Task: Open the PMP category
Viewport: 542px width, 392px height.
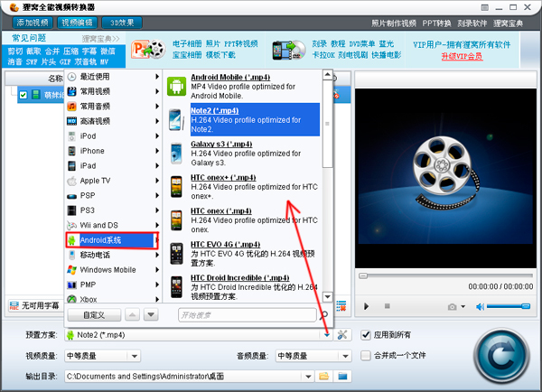Action: coord(113,285)
